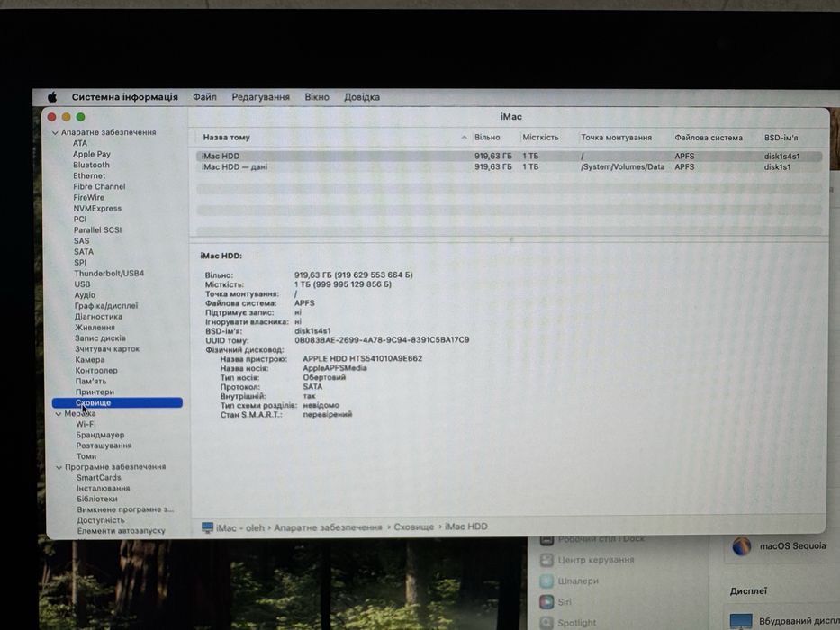This screenshot has height=630, width=840.
Task: Select Інсталювання in the sidebar
Action: (x=104, y=488)
